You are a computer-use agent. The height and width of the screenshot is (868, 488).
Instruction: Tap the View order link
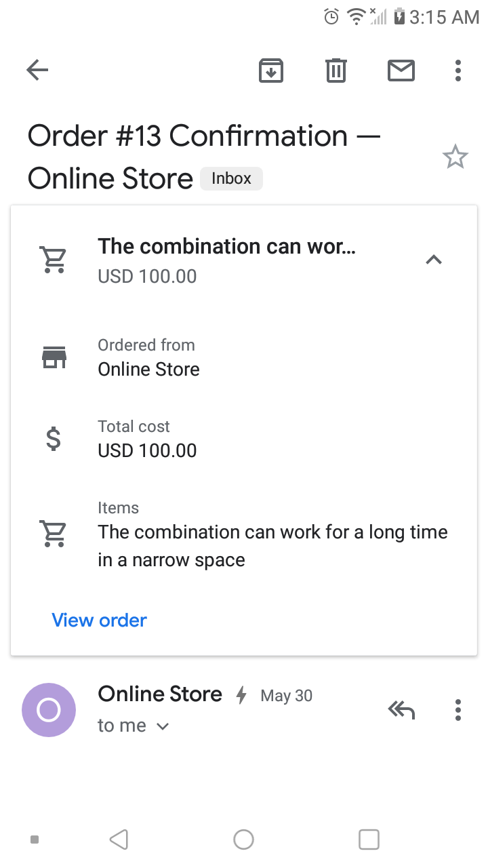(x=100, y=620)
